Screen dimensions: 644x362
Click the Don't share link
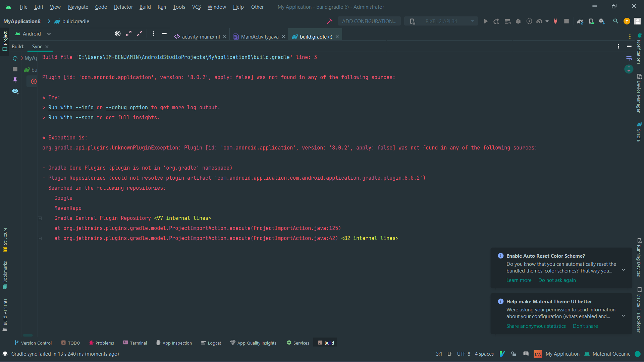(x=585, y=326)
